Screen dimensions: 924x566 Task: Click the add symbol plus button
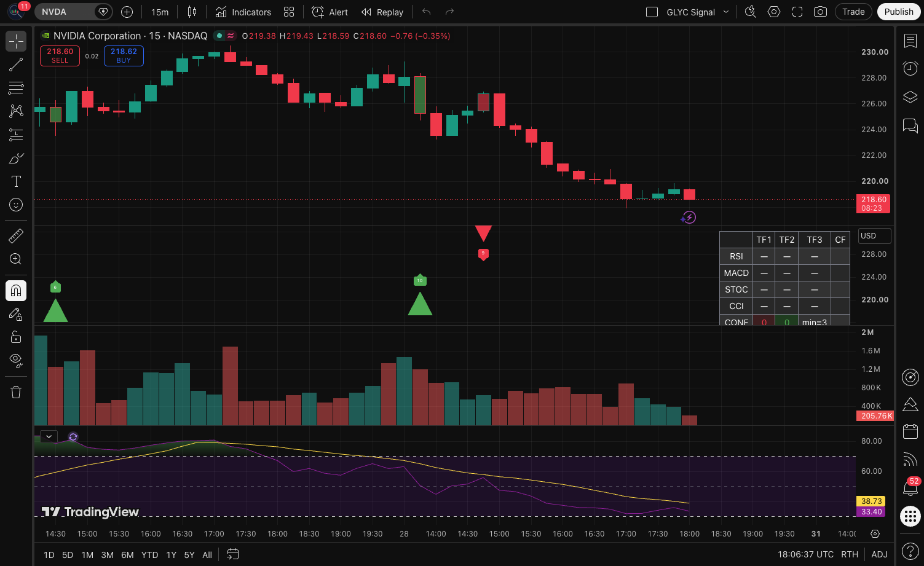[x=127, y=12]
